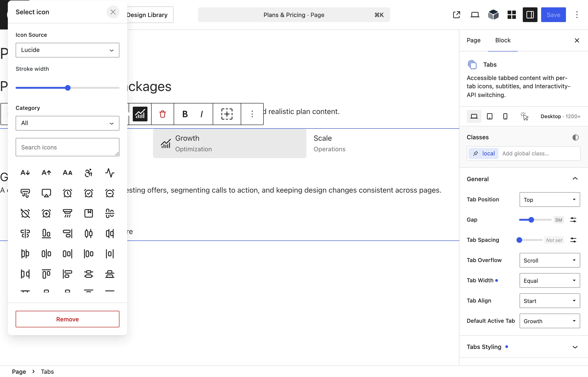Choose the activity pulse icon
Viewport: 588px width, 377px height.
coord(110,173)
